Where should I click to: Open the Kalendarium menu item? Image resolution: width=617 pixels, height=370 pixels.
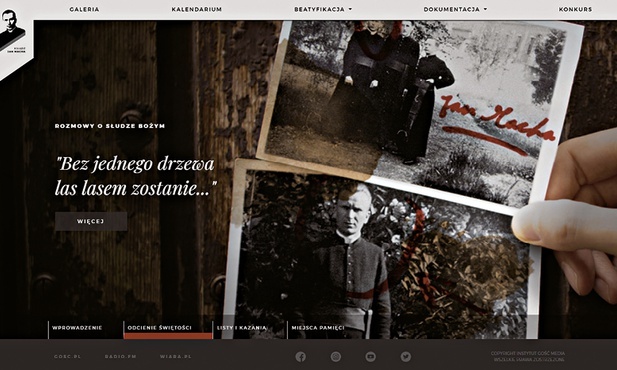coord(197,9)
